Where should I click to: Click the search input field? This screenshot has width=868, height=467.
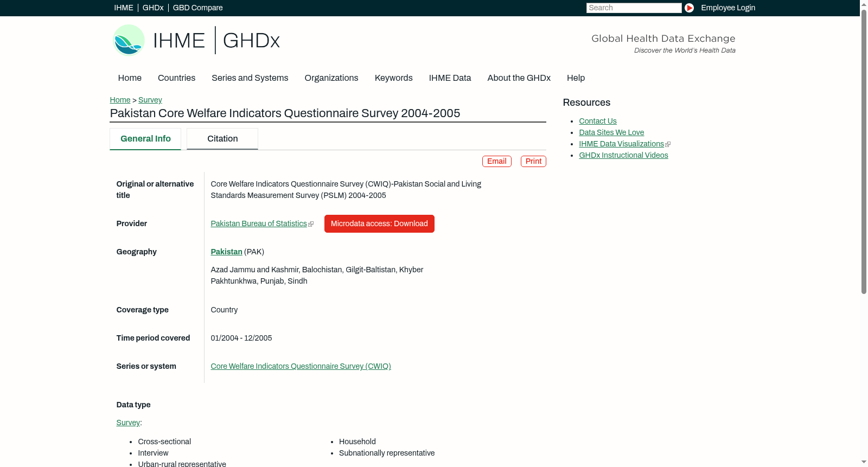tap(634, 8)
